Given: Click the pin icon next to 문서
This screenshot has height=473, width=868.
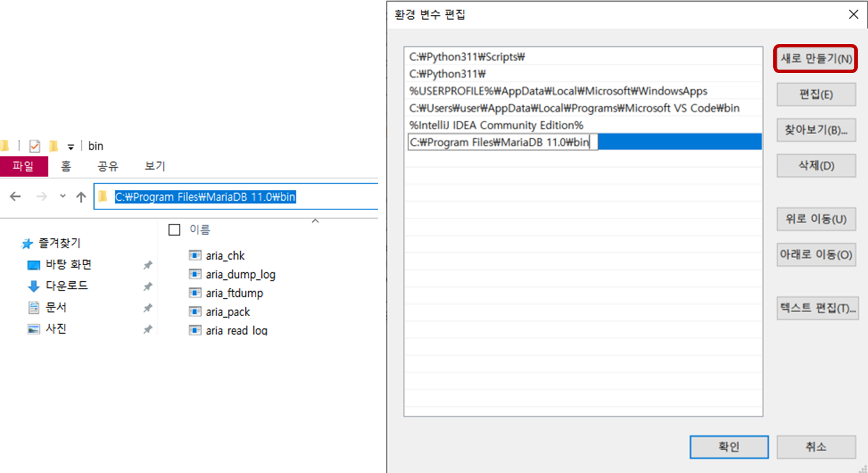Looking at the screenshot, I should click(147, 307).
